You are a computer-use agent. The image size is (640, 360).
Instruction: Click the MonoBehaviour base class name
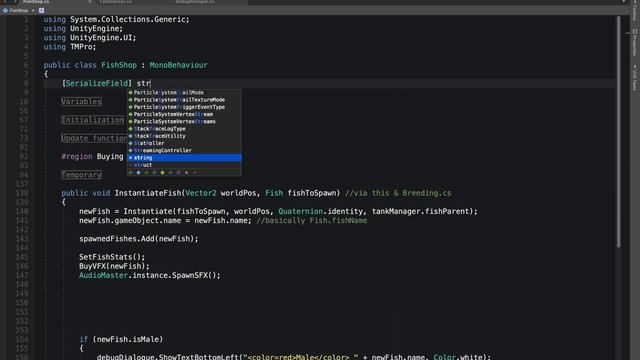pyautogui.click(x=178, y=65)
